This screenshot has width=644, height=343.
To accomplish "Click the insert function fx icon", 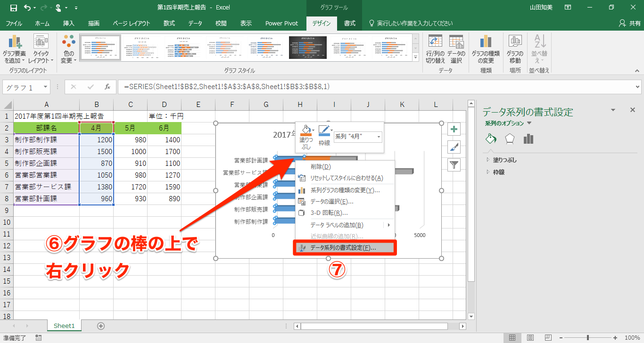I will 107,87.
